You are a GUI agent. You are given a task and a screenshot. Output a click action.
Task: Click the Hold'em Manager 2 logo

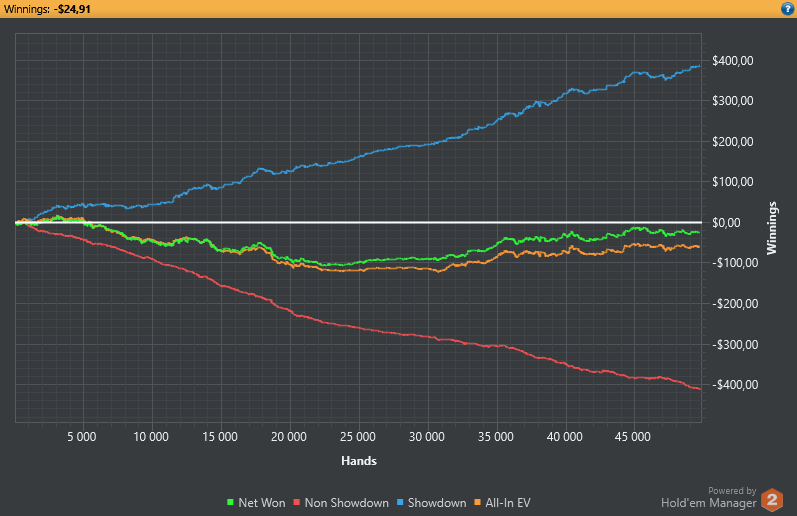click(772, 500)
